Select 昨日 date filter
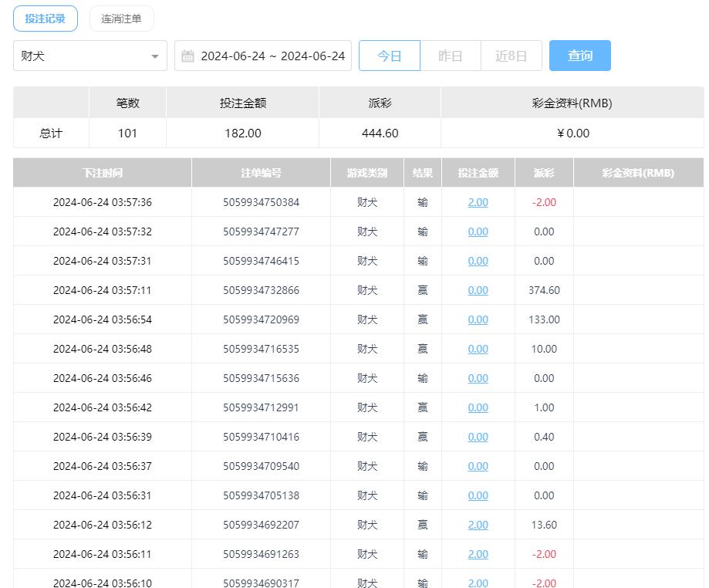This screenshot has width=709, height=588. [x=450, y=56]
